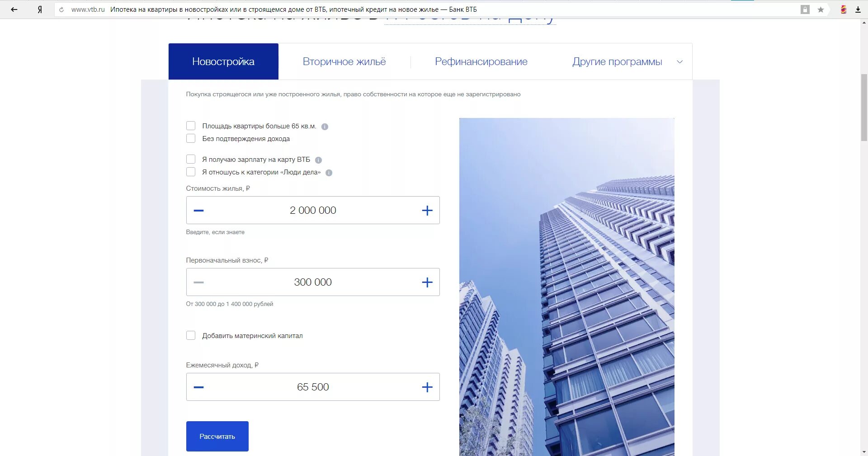Open the Другие программы tab
Image resolution: width=868 pixels, height=456 pixels.
[x=617, y=61]
